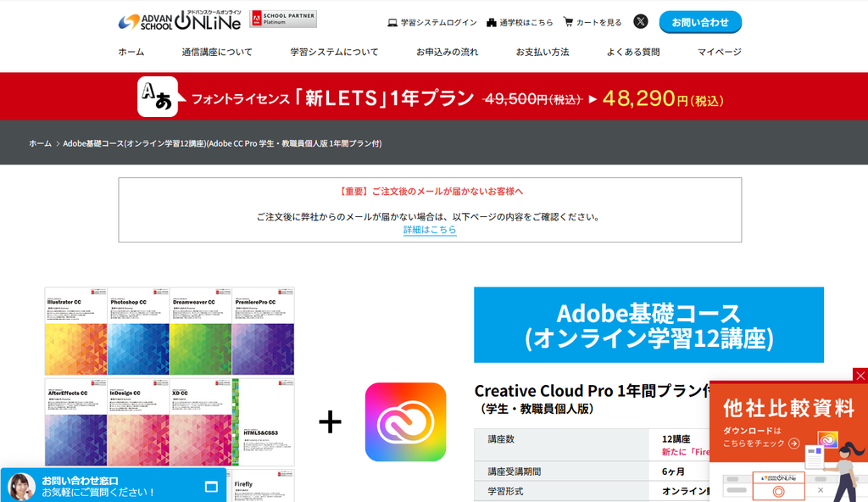Select the InDesign CC course thumbnail
Screen dimensions: 868x502
[138, 422]
